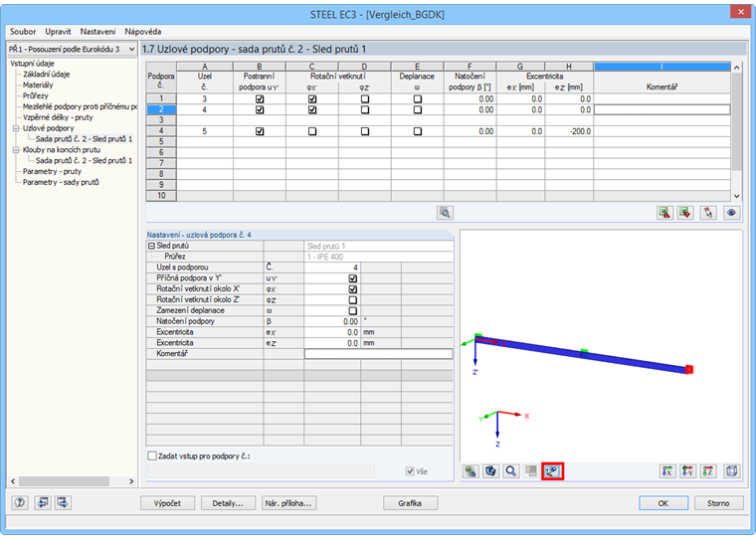Select 'Parametry - pruty' in navigator
Image resolution: width=756 pixels, height=539 pixels.
point(52,171)
